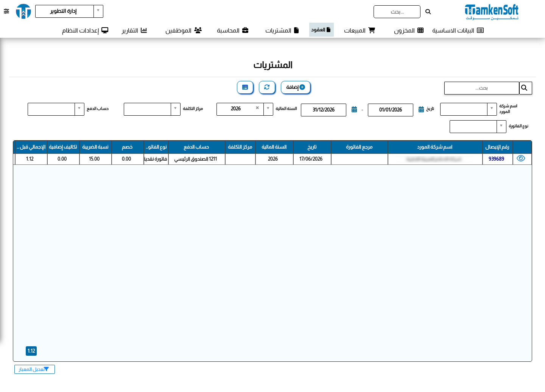The width and height of the screenshot is (545, 392).
Task: Click the 1211 الصندوق الرئيسي cell
Action: [196, 159]
